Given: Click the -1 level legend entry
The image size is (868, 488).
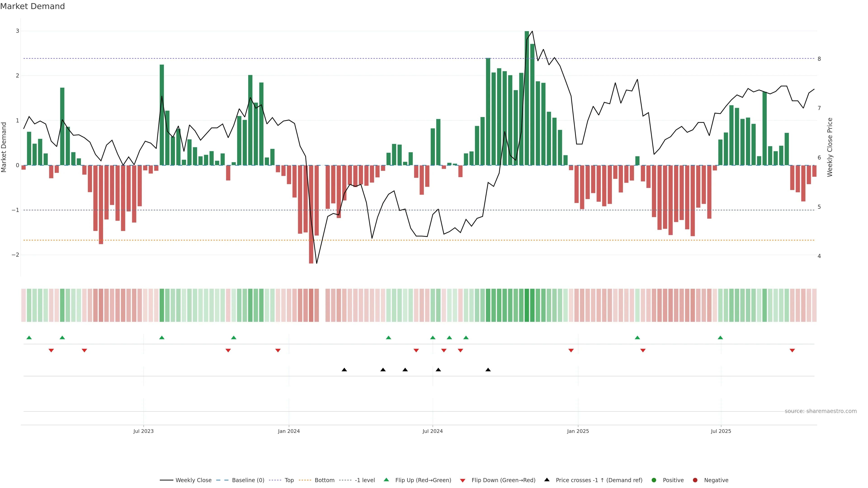Looking at the screenshot, I should [x=365, y=480].
